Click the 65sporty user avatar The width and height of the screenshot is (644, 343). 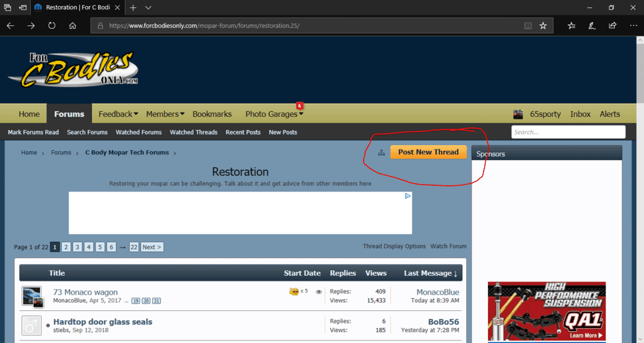pos(518,114)
